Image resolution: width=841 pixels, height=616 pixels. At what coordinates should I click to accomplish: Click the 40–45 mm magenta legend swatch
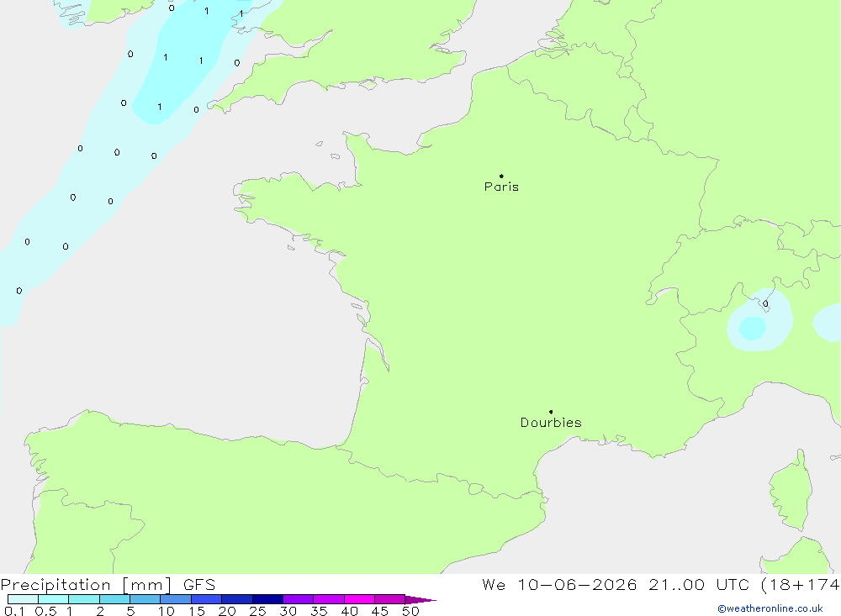pos(359,599)
